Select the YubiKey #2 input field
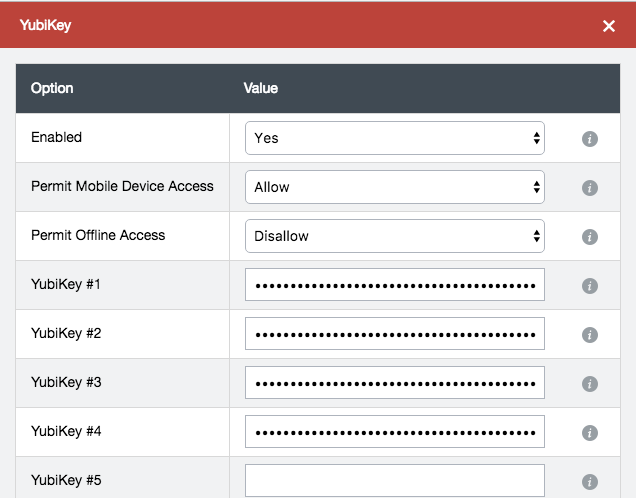 click(x=395, y=334)
